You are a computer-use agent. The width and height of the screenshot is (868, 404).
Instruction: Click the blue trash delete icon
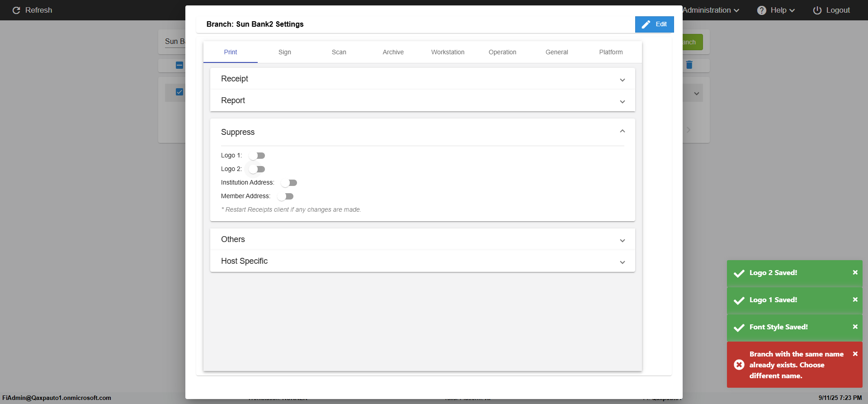tap(689, 65)
